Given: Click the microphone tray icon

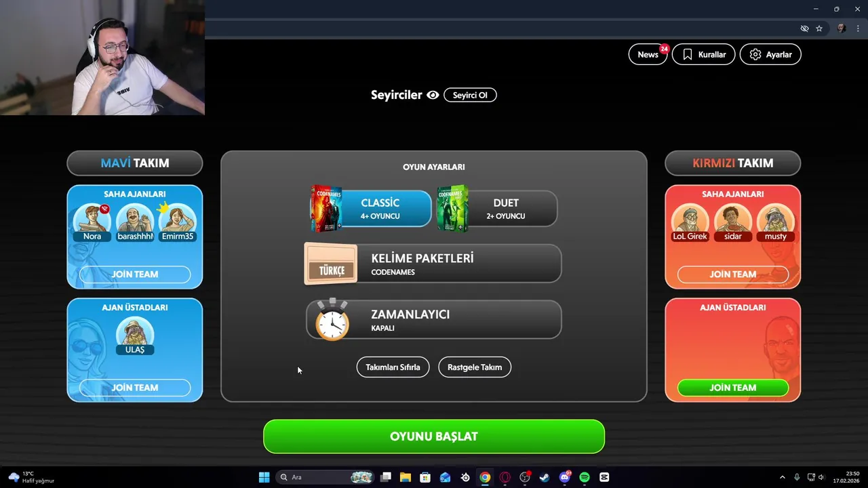Looking at the screenshot, I should tap(797, 477).
